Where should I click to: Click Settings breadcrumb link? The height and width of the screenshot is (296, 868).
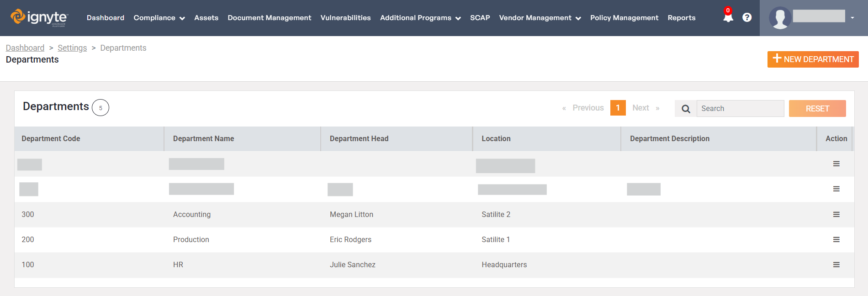[72, 48]
